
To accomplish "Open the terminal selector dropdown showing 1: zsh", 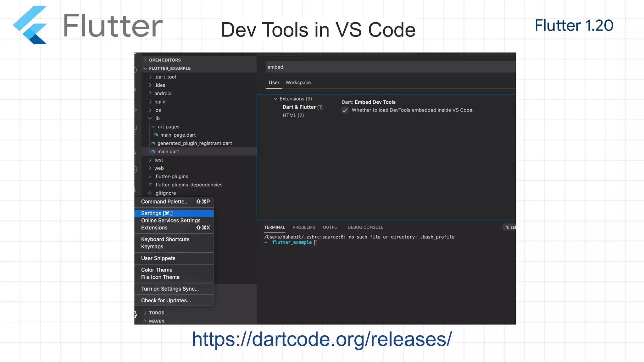I will tap(510, 227).
